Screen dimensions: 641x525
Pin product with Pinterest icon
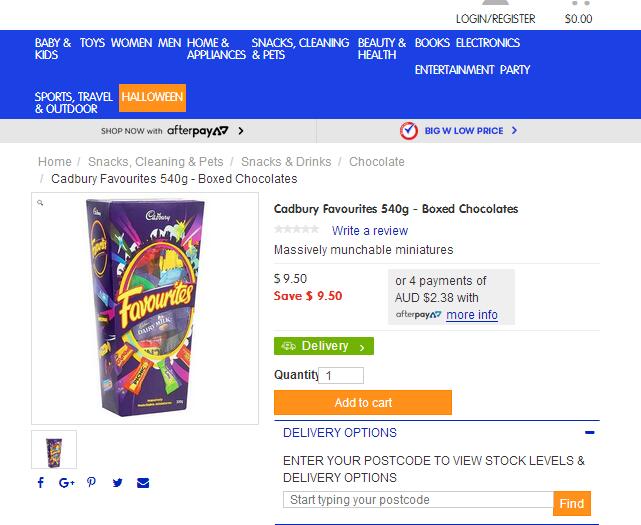[92, 482]
